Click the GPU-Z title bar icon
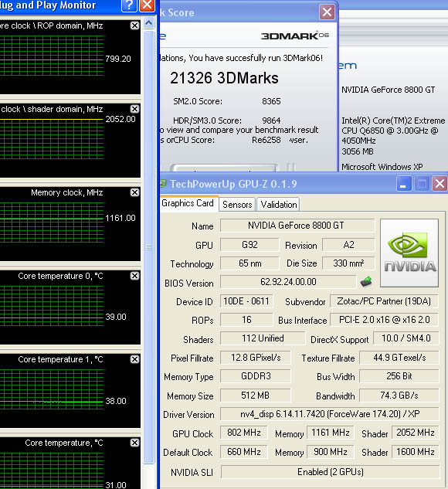448x489 pixels. pyautogui.click(x=163, y=184)
